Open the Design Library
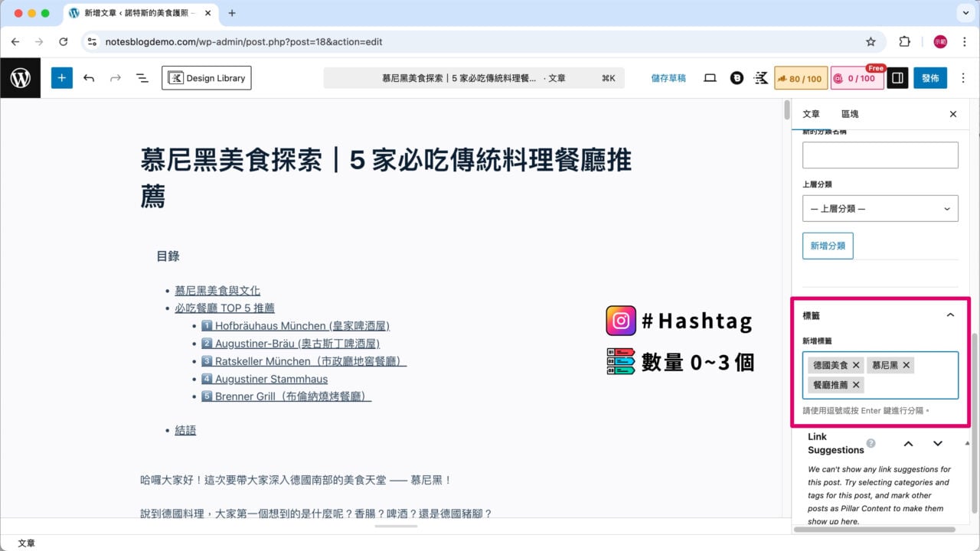 coord(206,77)
